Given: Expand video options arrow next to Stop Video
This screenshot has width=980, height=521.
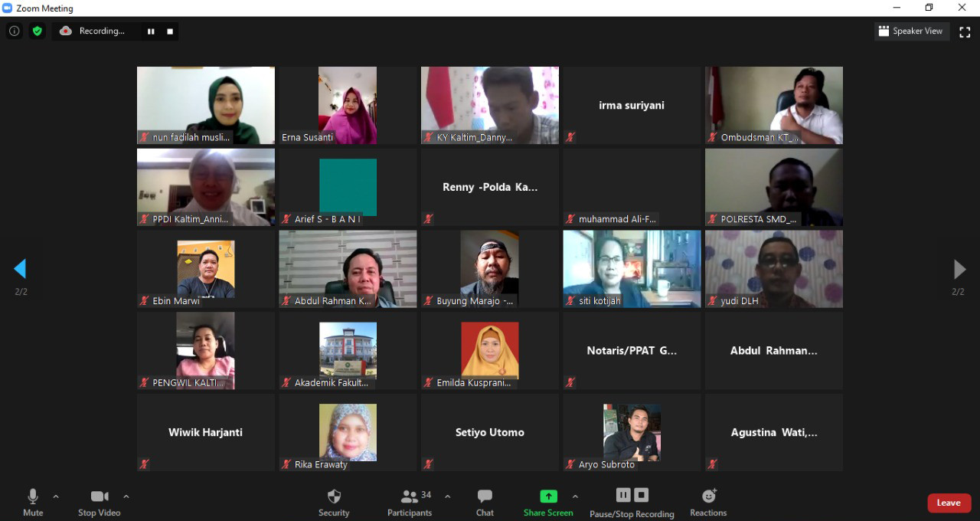Looking at the screenshot, I should 126,496.
